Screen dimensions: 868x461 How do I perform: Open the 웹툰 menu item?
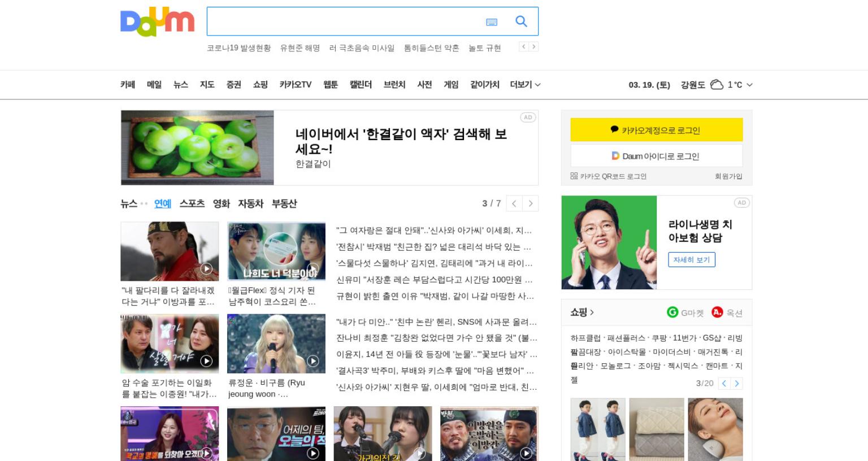[x=331, y=85]
